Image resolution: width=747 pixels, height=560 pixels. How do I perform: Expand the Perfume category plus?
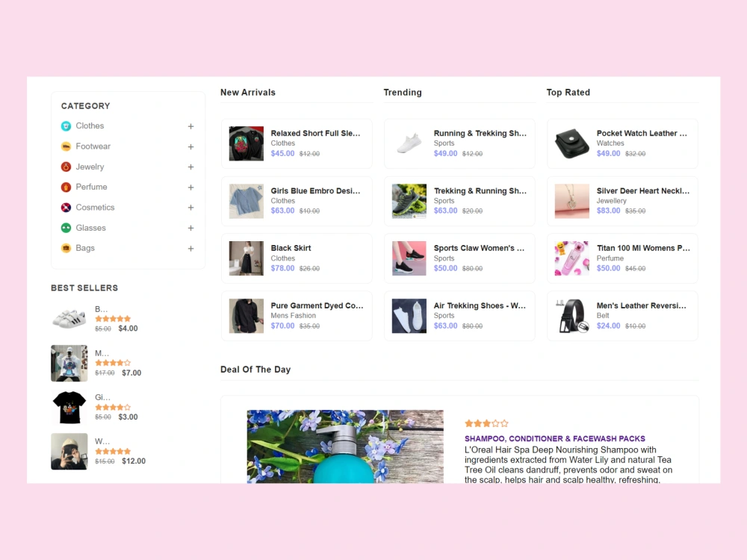point(190,187)
